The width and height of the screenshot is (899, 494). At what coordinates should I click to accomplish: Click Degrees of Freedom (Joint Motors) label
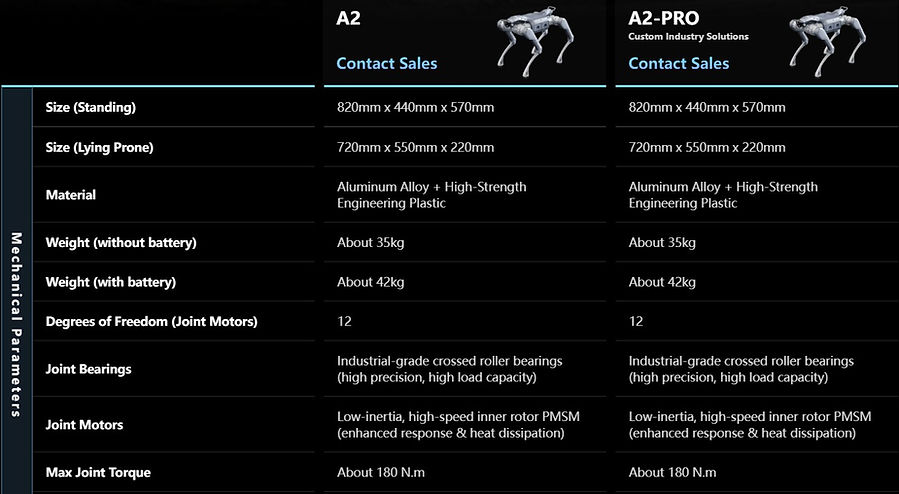pyautogui.click(x=151, y=322)
